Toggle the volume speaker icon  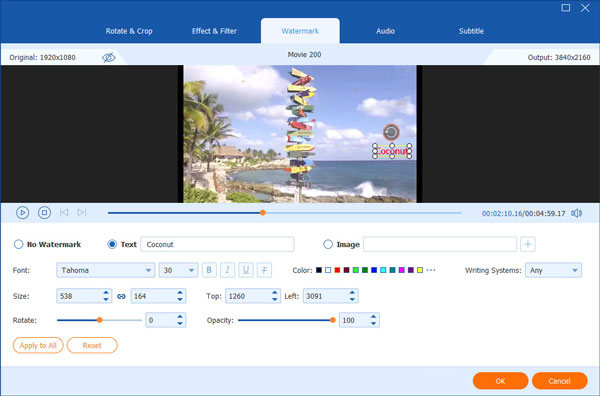coord(576,213)
